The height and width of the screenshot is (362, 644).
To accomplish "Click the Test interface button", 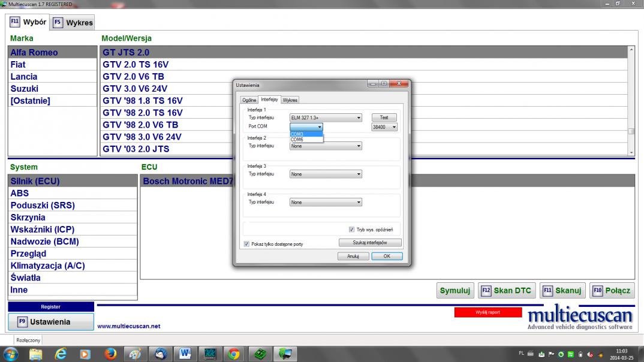I will click(384, 117).
